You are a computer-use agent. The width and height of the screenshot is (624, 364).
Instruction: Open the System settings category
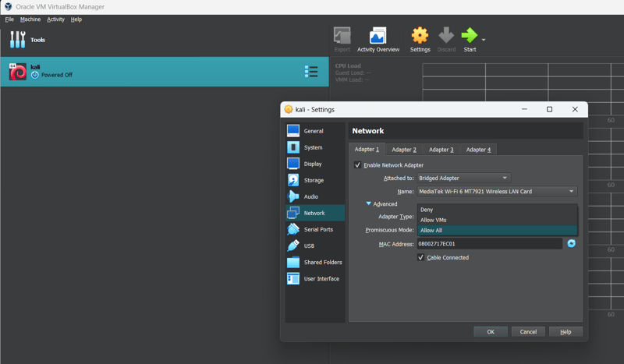click(315, 147)
